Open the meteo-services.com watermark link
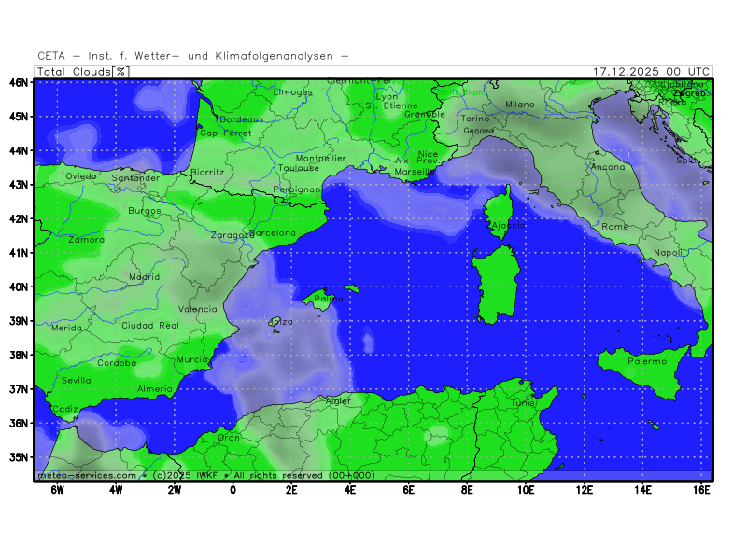Viewport: 747px width, 560px height. (86, 475)
